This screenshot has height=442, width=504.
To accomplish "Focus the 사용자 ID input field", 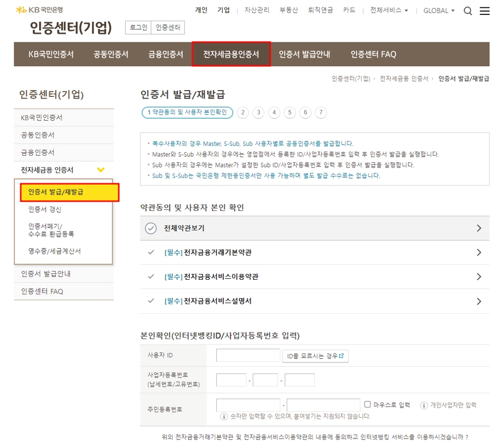I will (x=248, y=355).
